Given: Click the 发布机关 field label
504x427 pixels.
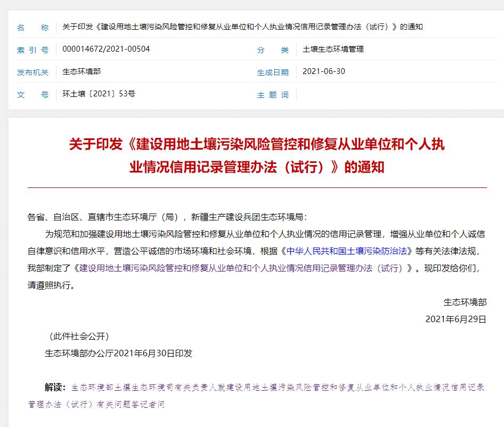Looking at the screenshot, I should pos(33,72).
